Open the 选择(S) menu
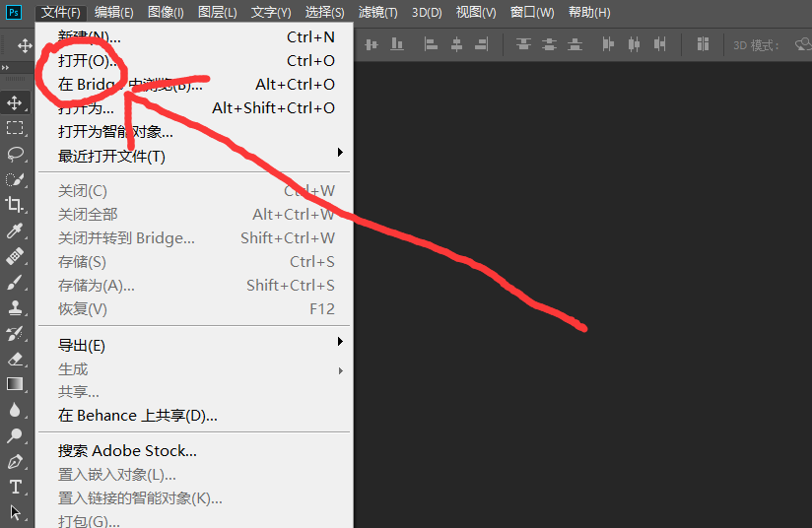The height and width of the screenshot is (528, 812). [324, 12]
